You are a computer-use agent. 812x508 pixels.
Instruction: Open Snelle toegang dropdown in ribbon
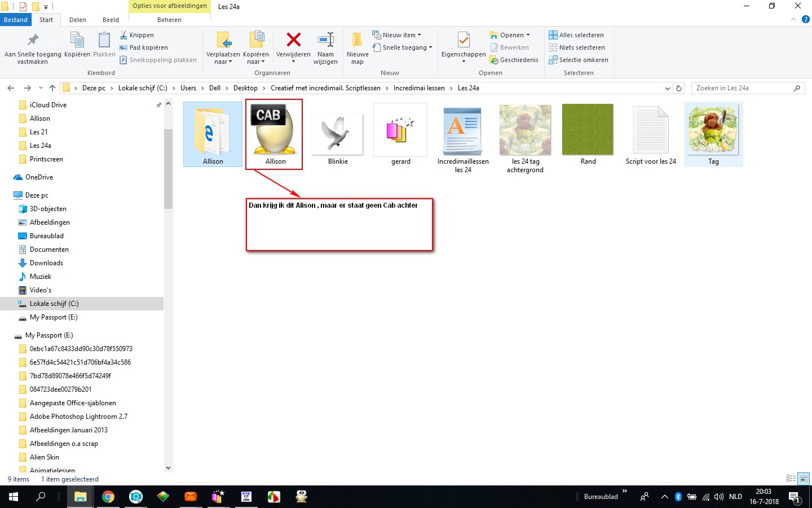tap(402, 47)
